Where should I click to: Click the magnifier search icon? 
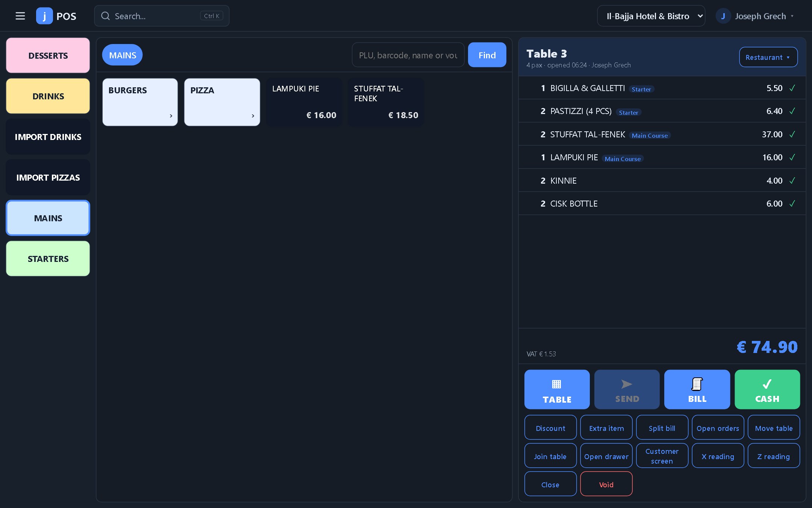(x=106, y=16)
